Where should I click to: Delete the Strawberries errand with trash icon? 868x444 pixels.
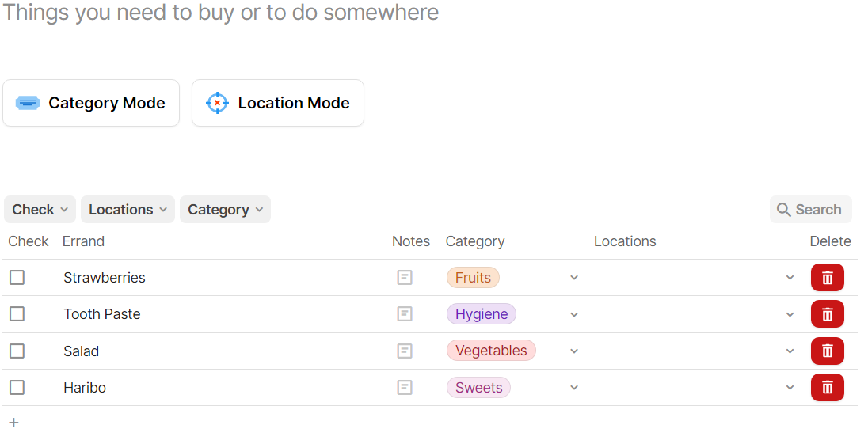827,278
